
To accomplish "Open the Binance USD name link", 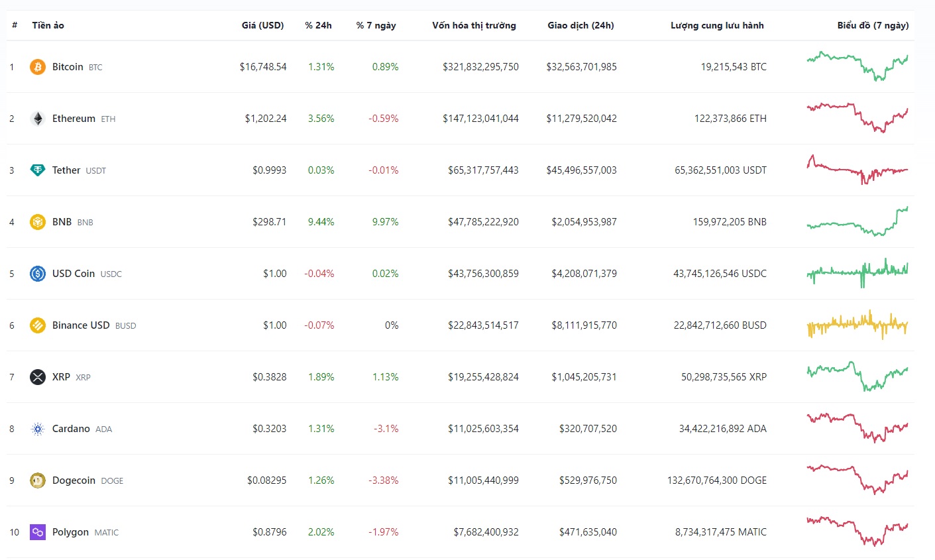I will click(x=81, y=325).
